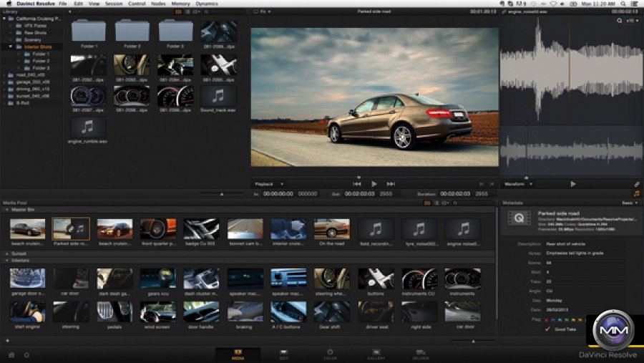Go to the Deliver page
Image resolution: width=644 pixels, height=363 pixels.
pos(421,353)
